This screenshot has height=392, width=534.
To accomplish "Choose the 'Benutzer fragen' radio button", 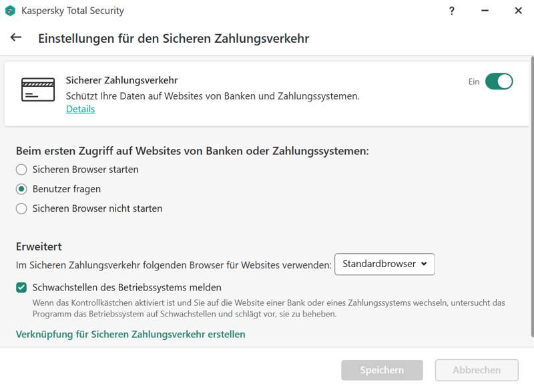I will [x=21, y=189].
